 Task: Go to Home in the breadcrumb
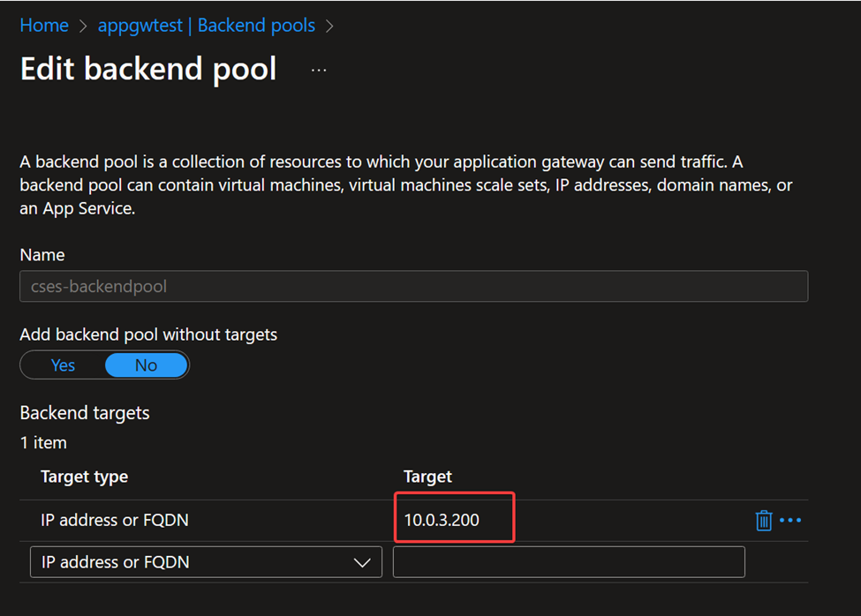tap(44, 26)
